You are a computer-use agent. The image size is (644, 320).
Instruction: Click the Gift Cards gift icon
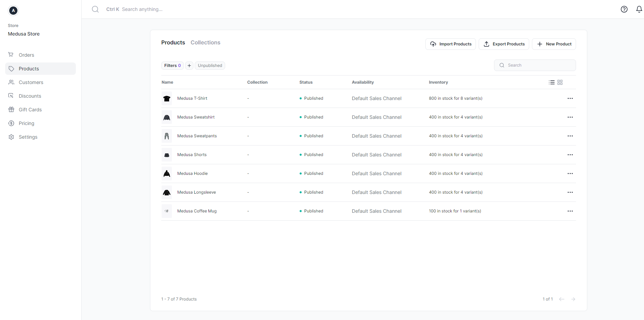pyautogui.click(x=11, y=109)
